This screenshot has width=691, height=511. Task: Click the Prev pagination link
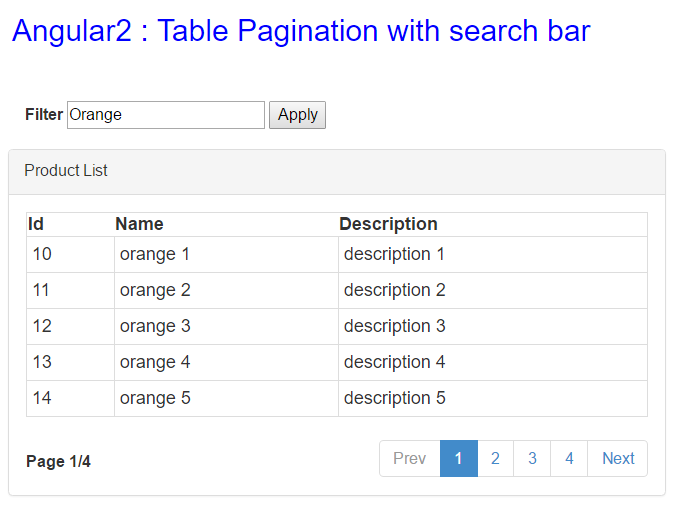click(410, 459)
